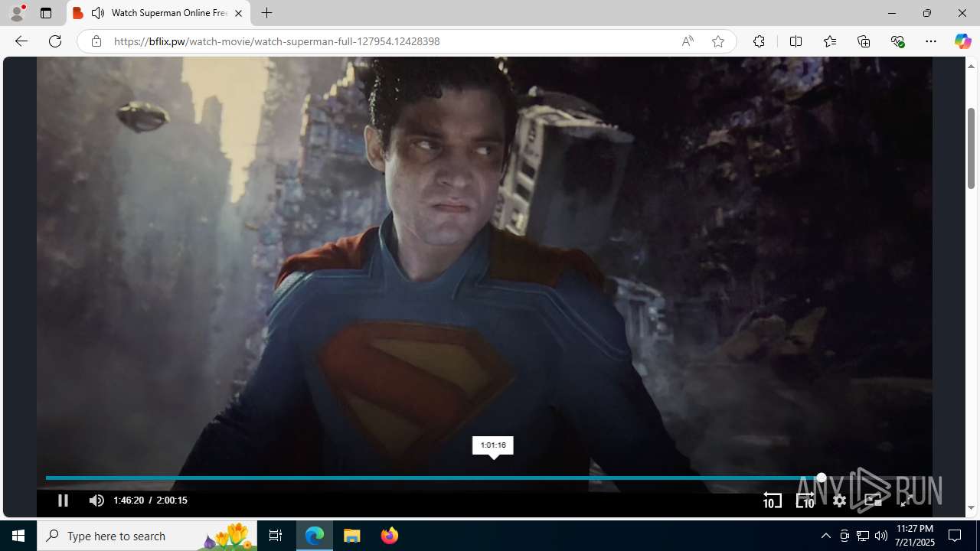Open a new browser tab

coord(266,13)
